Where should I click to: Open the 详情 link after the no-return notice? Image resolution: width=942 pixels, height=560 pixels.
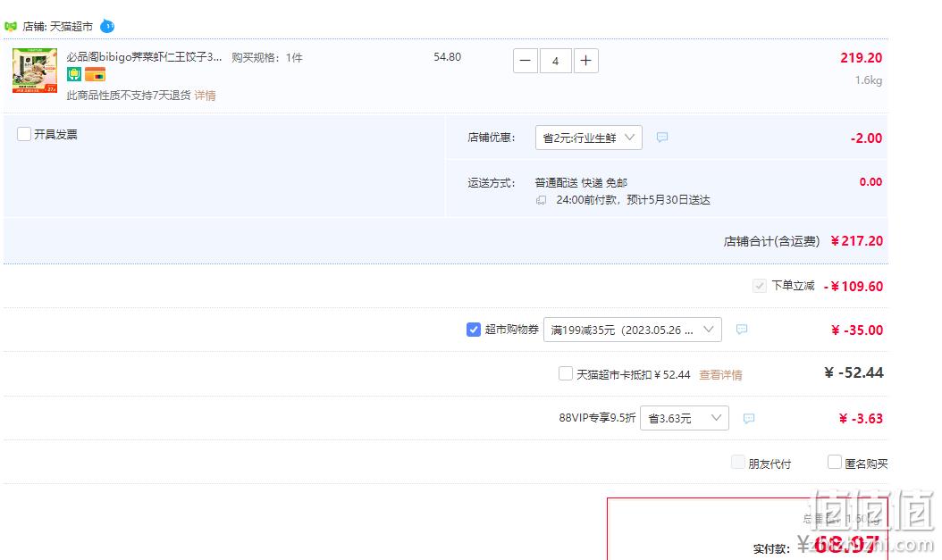pos(205,96)
